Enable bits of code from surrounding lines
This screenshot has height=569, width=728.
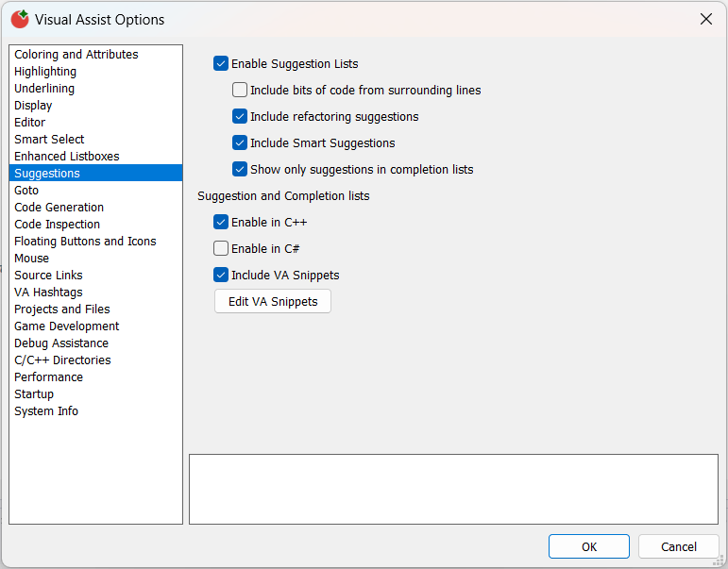coord(240,91)
